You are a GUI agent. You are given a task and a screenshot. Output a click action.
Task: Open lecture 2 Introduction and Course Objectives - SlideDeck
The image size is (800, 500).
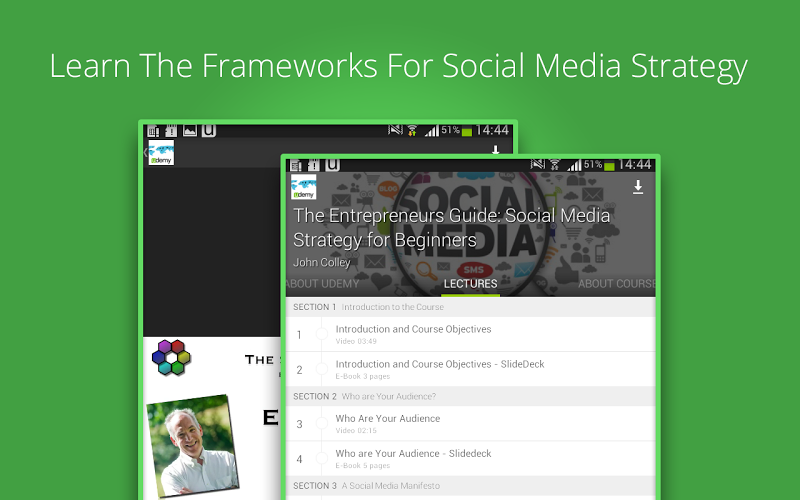tap(470, 369)
